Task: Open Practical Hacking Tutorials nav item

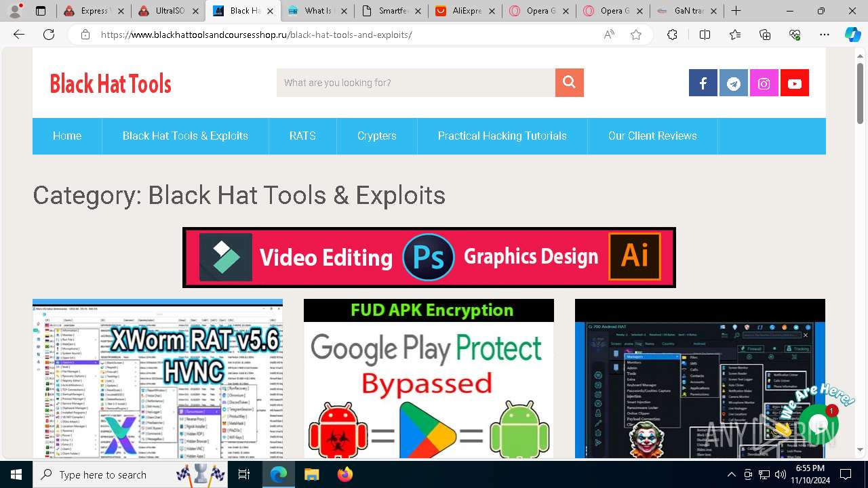Action: pos(502,136)
